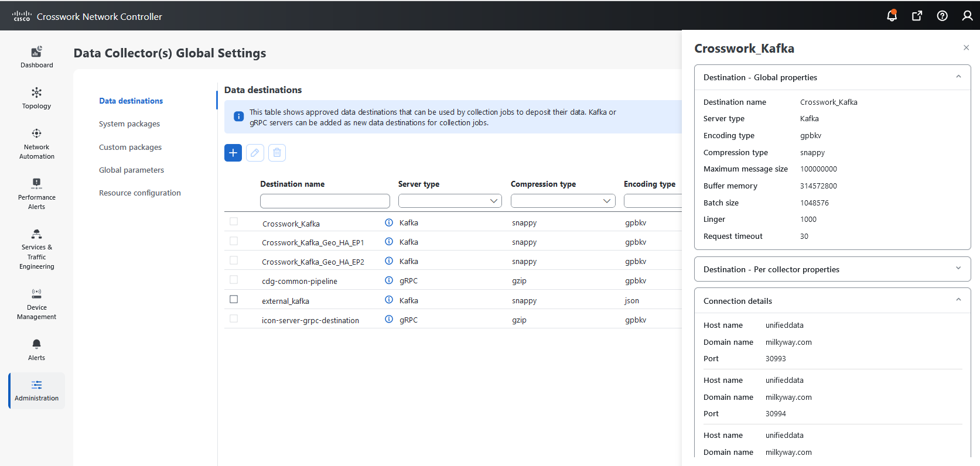Select System packages in settings menu
The height and width of the screenshot is (466, 980).
click(x=129, y=124)
